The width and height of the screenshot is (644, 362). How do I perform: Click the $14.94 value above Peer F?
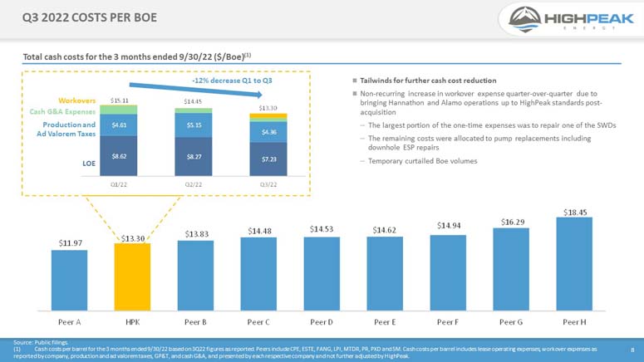449,225
